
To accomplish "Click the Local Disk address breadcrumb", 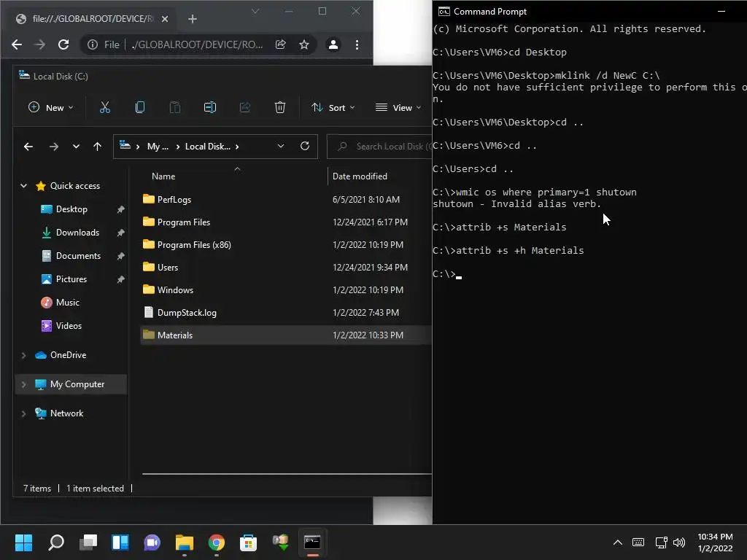I will point(208,147).
